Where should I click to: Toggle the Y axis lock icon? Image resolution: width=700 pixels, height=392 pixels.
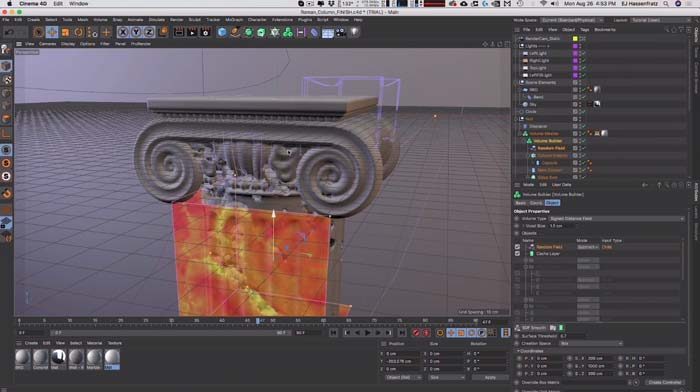[x=136, y=32]
